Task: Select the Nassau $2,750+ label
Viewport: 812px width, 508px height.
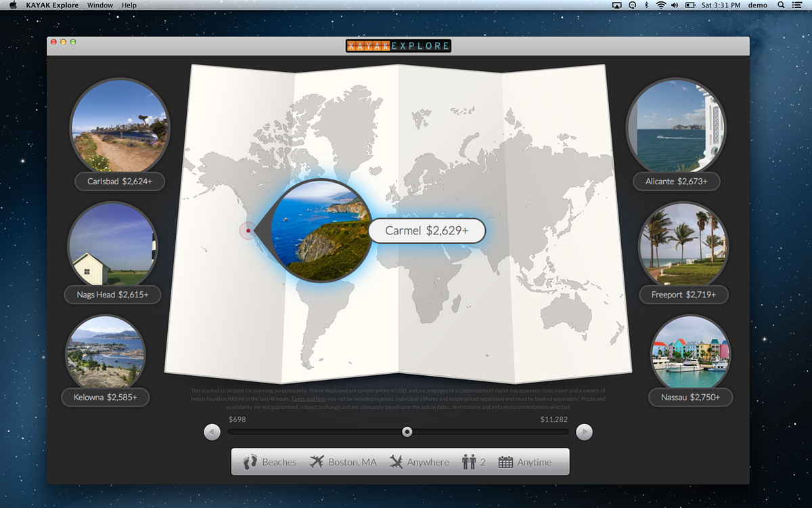Action: 690,397
